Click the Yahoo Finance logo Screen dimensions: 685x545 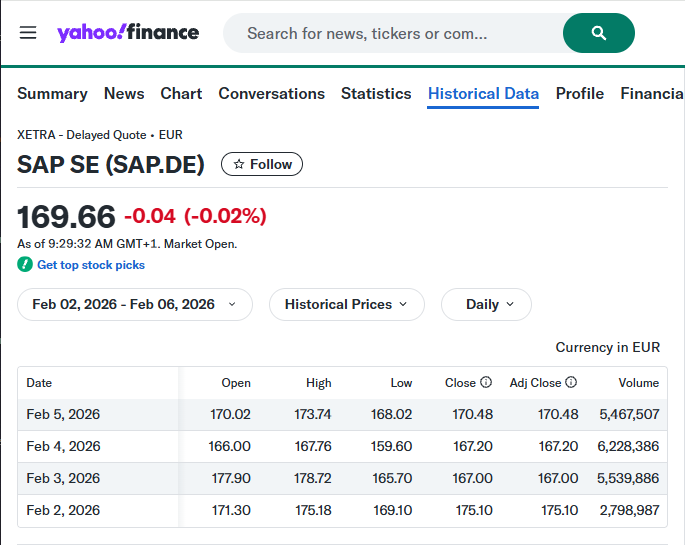tap(128, 33)
